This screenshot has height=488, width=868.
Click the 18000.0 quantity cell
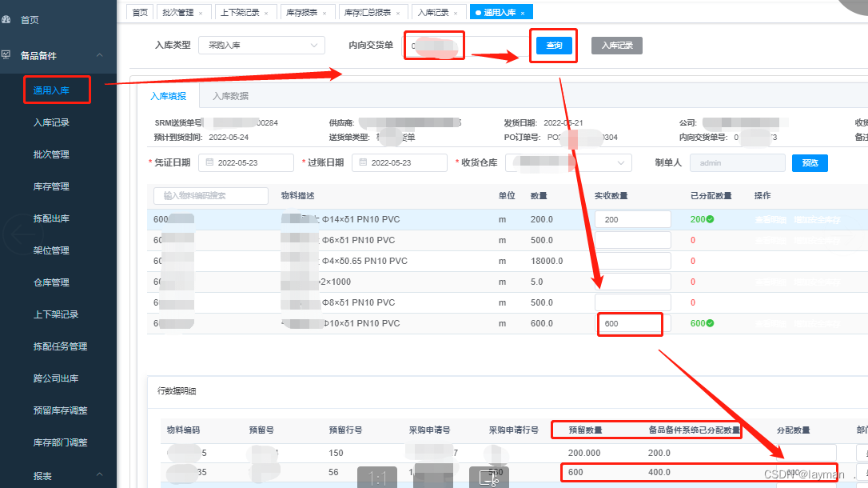(547, 261)
